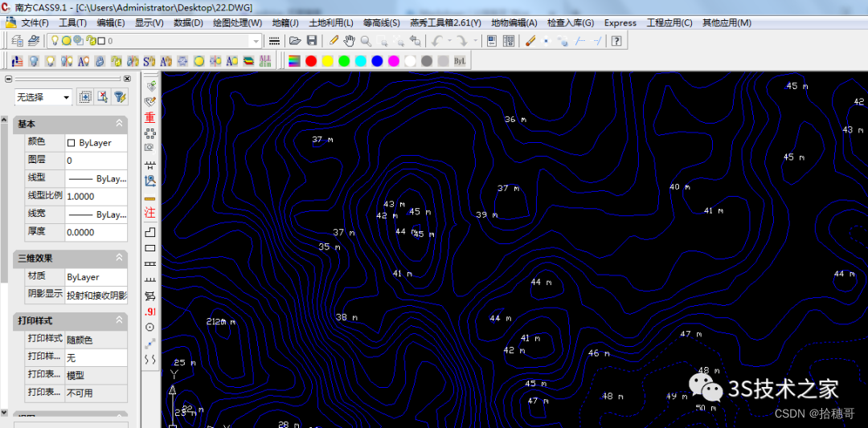Open the 工程应用(C) menu

669,22
